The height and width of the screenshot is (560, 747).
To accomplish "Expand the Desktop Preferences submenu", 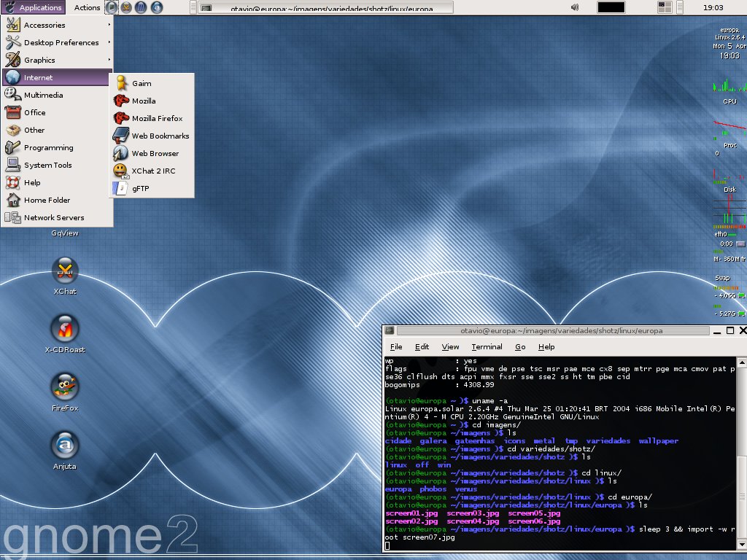I will click(x=57, y=42).
